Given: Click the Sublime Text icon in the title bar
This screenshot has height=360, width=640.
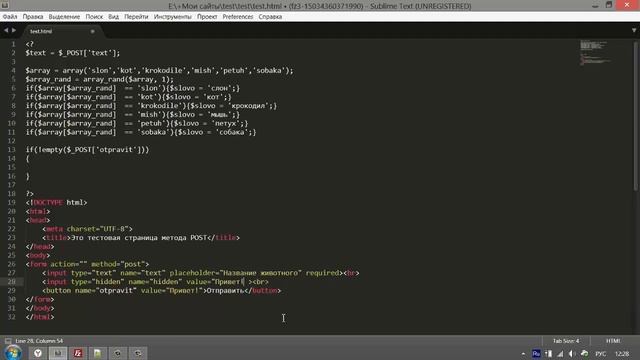Looking at the screenshot, I should [5, 5].
